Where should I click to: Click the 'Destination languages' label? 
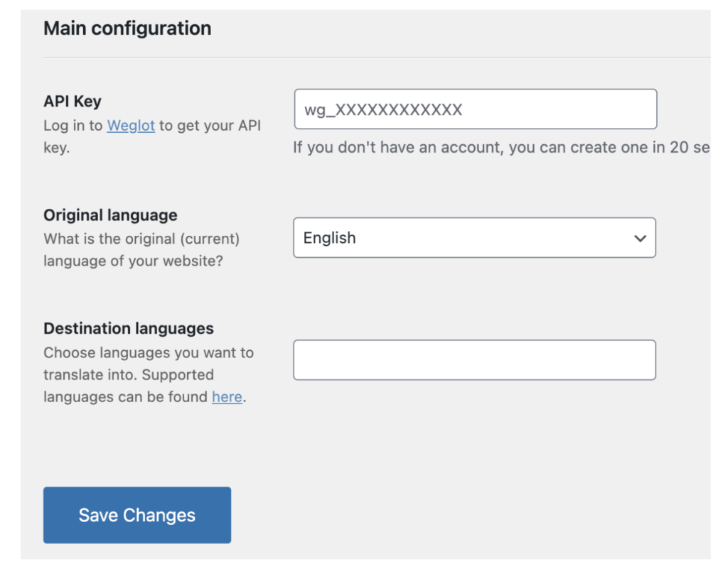pyautogui.click(x=129, y=328)
